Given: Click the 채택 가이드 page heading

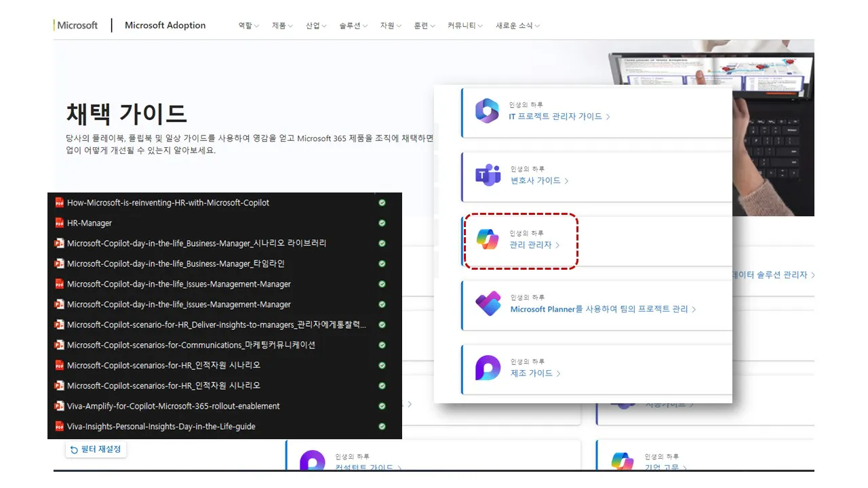Looking at the screenshot, I should (x=126, y=113).
